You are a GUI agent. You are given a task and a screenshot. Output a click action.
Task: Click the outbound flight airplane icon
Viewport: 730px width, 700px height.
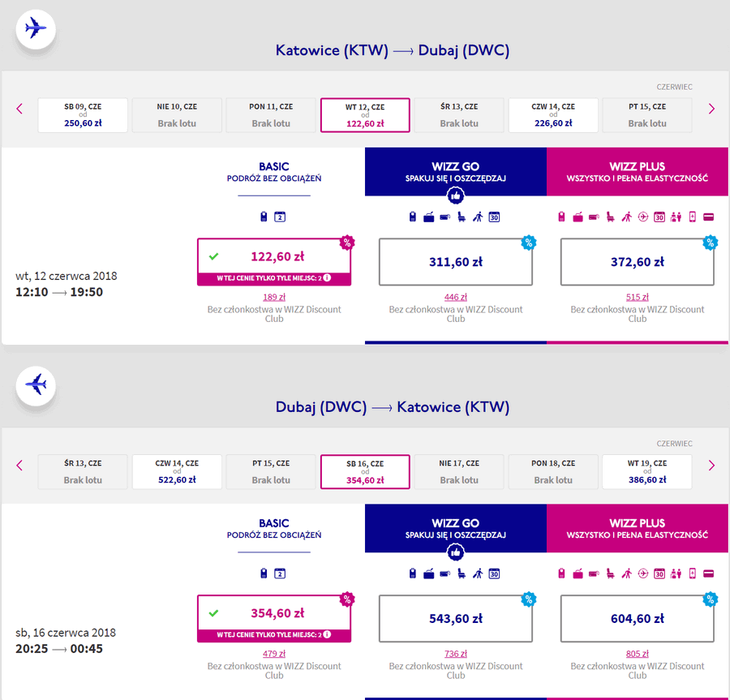click(36, 29)
